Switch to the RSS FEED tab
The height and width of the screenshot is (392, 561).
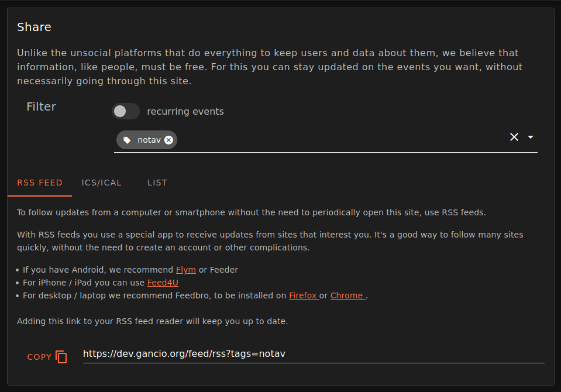40,183
